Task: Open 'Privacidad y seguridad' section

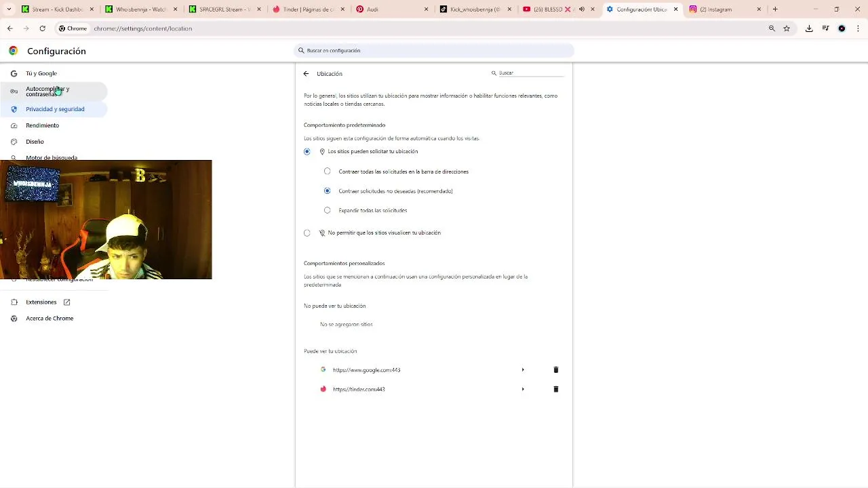Action: point(55,109)
